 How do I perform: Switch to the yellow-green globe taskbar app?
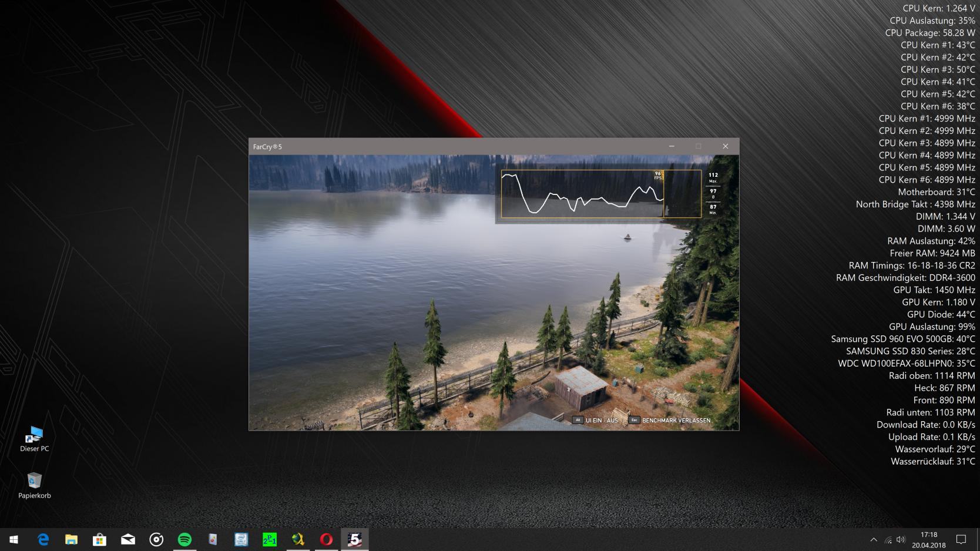[298, 539]
